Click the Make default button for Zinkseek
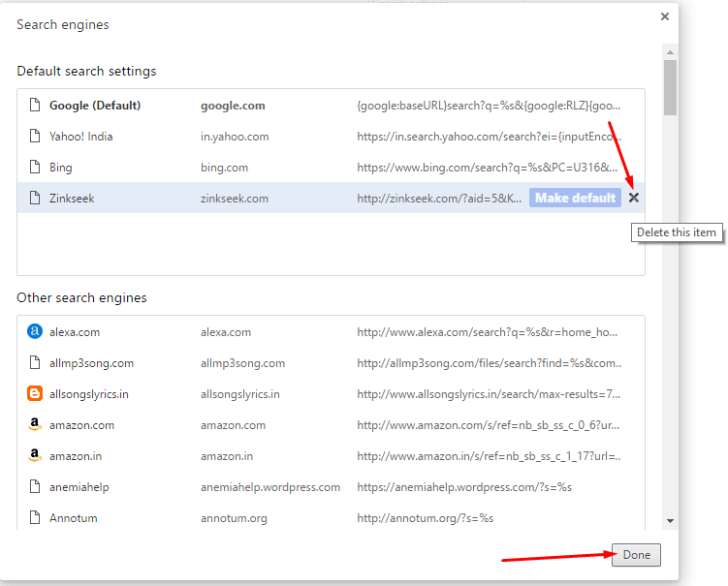 click(575, 199)
